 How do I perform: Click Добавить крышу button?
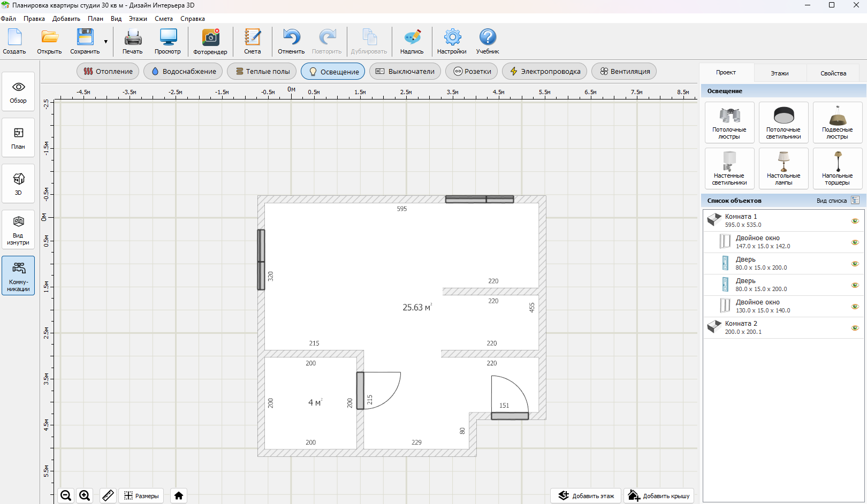(659, 495)
